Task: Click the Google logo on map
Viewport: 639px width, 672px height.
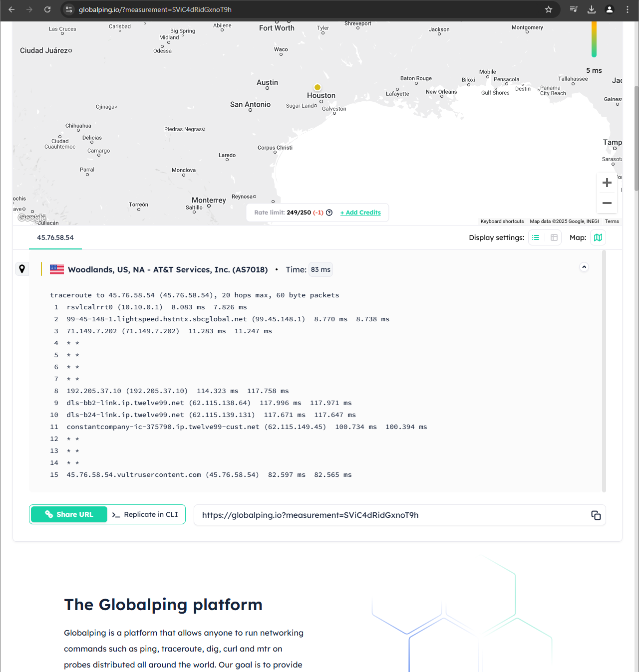Action: pyautogui.click(x=32, y=218)
